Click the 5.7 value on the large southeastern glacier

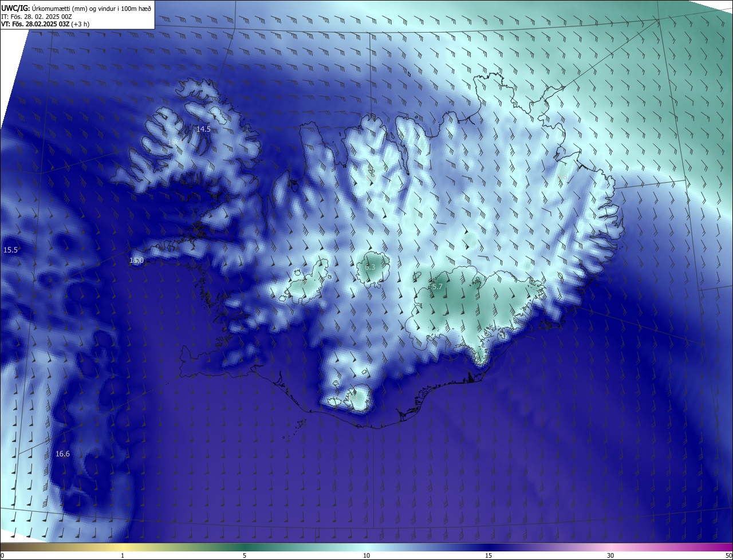(437, 286)
